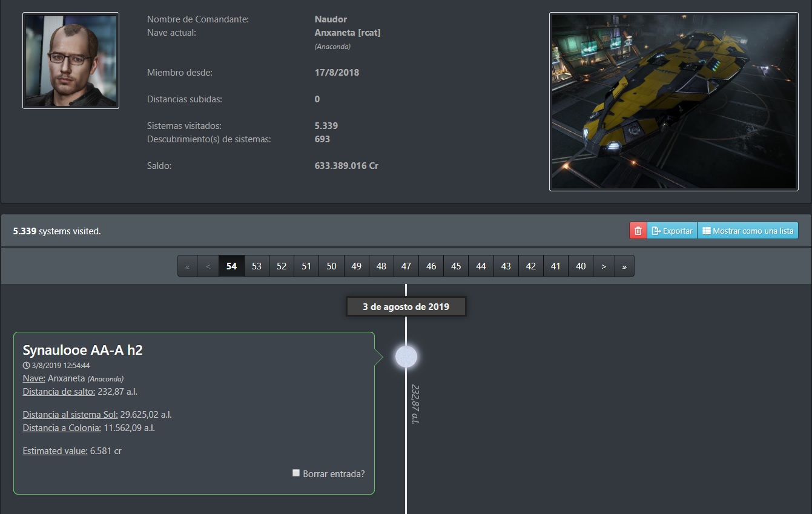Click the clock icon beside 3/8/2019 timestamp

26,366
